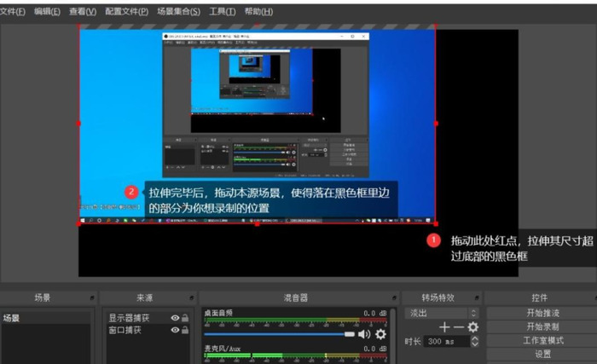597x364 pixels.
Task: Click the 来源 panel header title
Action: pos(145,298)
